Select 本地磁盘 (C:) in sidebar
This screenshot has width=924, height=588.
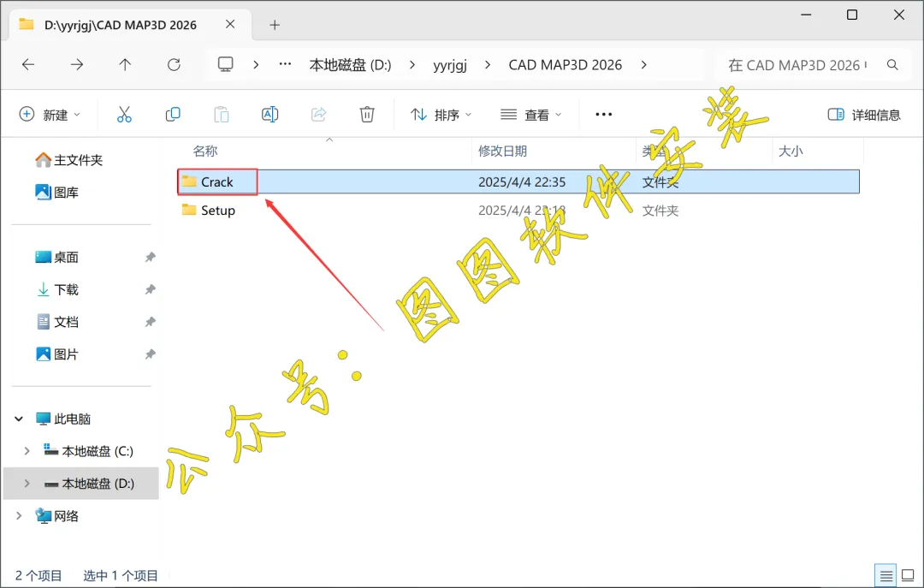coord(88,451)
